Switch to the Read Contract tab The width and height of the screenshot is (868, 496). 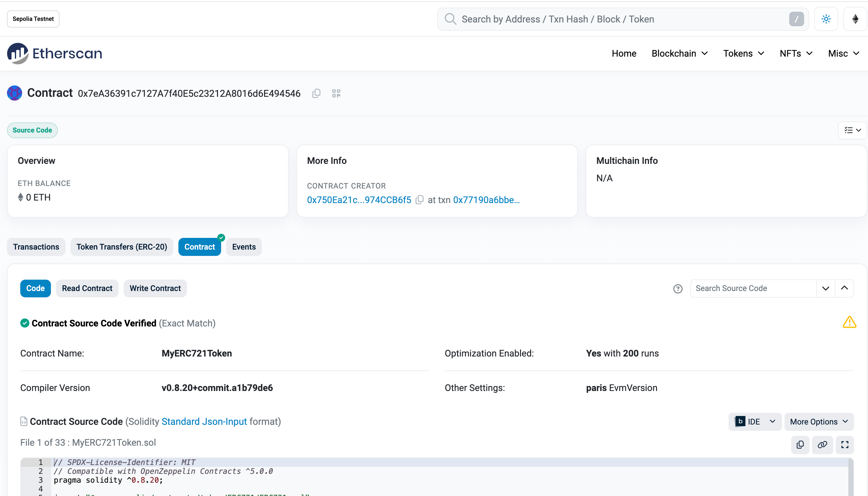pos(87,288)
